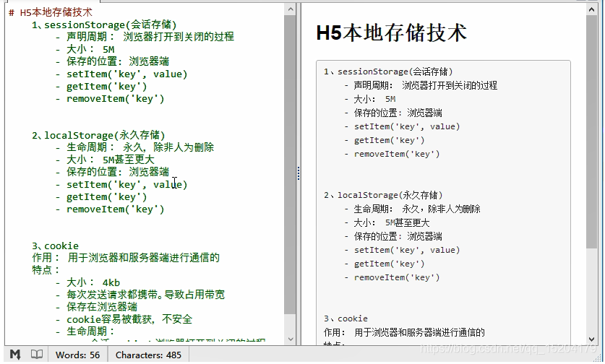Click the 'Words: 56' status bar entry
Screen dimensions: 605x364
click(77, 355)
